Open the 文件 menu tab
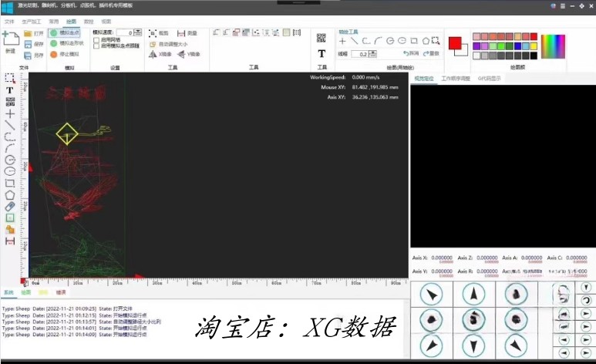596x364 pixels. (9, 22)
